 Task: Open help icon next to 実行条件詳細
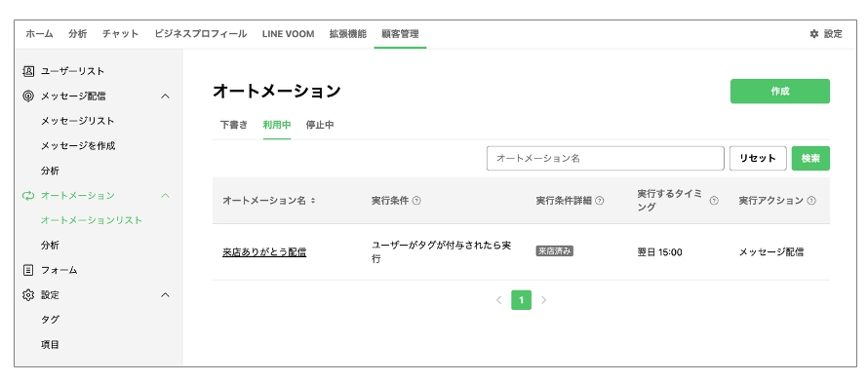[x=600, y=201]
